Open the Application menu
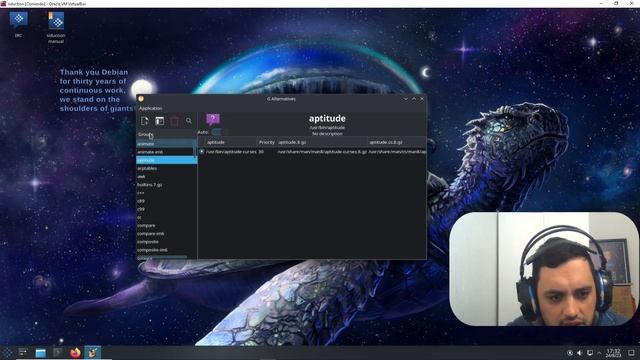The image size is (640, 360). (150, 108)
